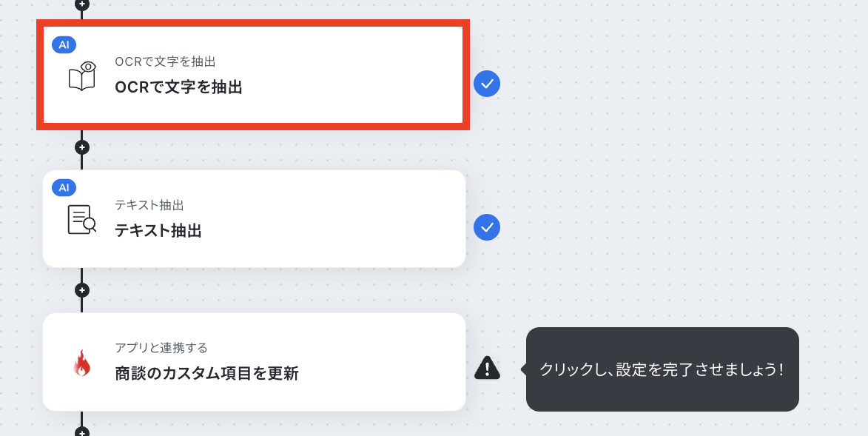This screenshot has height=436, width=868.
Task: Add a step between OCR and テキスト抽出
Action: pos(82,147)
